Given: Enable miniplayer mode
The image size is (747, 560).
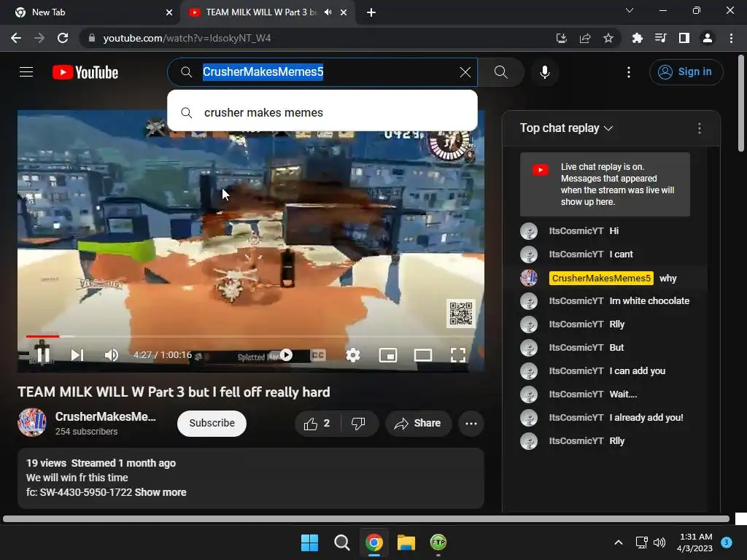Looking at the screenshot, I should 388,355.
